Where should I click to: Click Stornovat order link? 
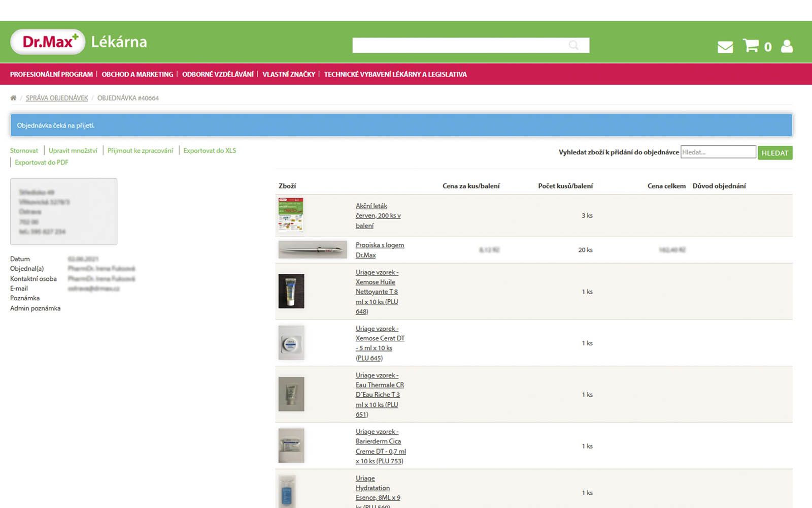tap(24, 150)
